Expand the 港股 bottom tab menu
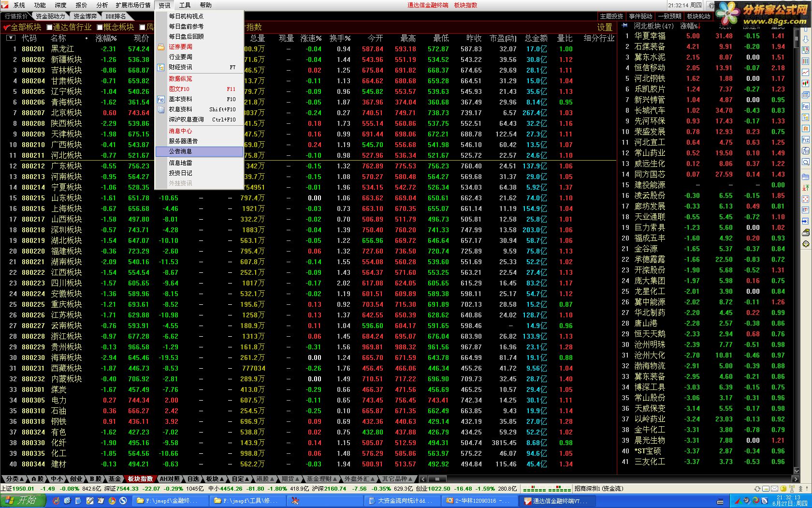The image size is (812, 508). 273,478
